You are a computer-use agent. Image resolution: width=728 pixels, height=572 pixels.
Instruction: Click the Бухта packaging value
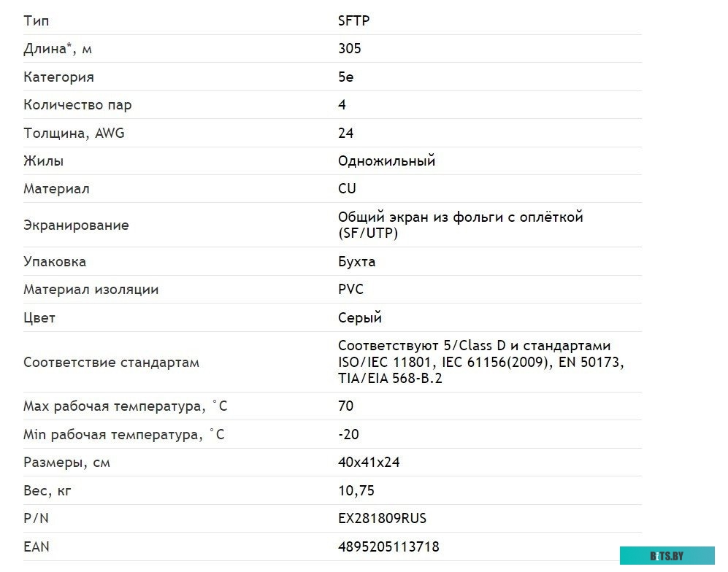356,262
